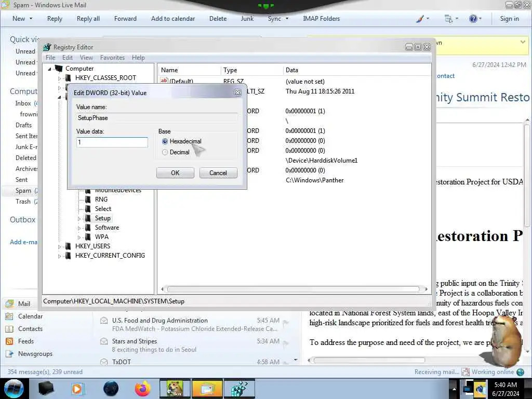Cancel the Edit DWORD dialog
Image resolution: width=532 pixels, height=399 pixels.
click(x=218, y=172)
